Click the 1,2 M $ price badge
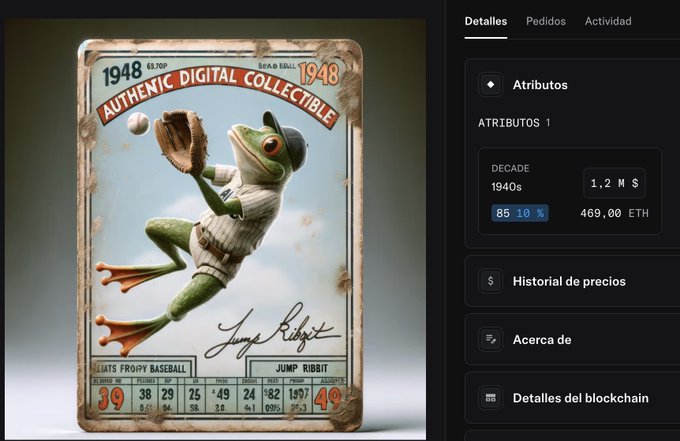The height and width of the screenshot is (441, 680). click(x=614, y=183)
